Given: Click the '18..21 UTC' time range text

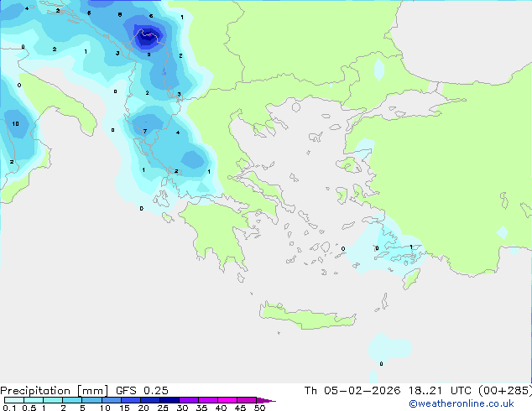Looking at the screenshot, I should click(440, 391).
